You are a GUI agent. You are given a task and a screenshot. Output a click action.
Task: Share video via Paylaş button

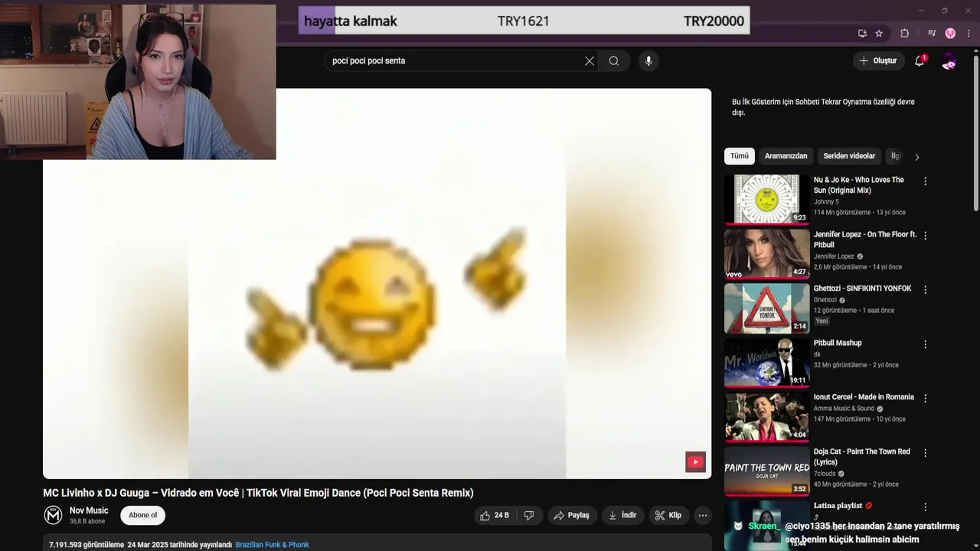tap(572, 516)
